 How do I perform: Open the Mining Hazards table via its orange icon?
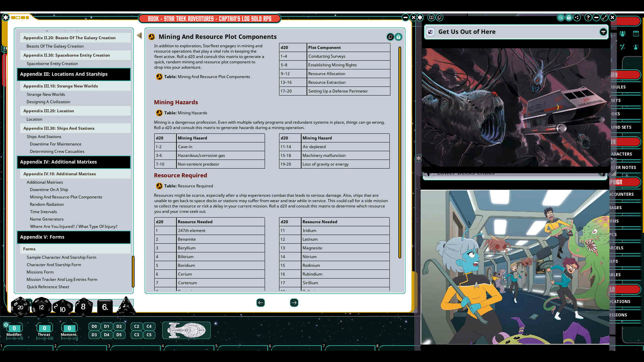coord(159,113)
